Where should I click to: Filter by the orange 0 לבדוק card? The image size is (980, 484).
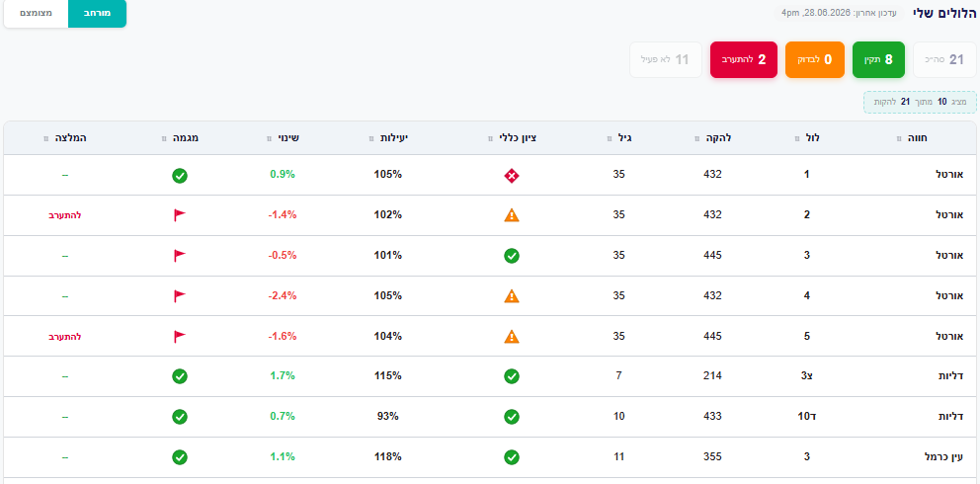tap(814, 60)
